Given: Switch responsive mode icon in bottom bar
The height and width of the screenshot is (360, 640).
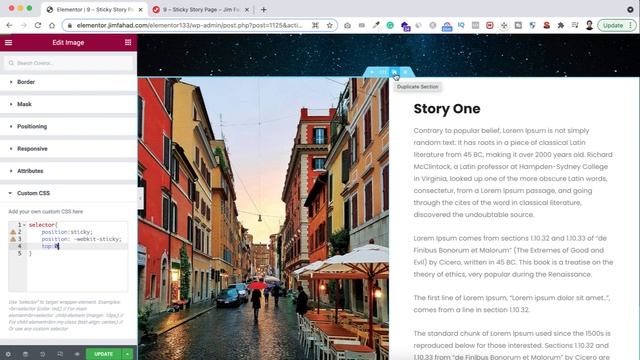Looking at the screenshot, I should pyautogui.click(x=60, y=354).
